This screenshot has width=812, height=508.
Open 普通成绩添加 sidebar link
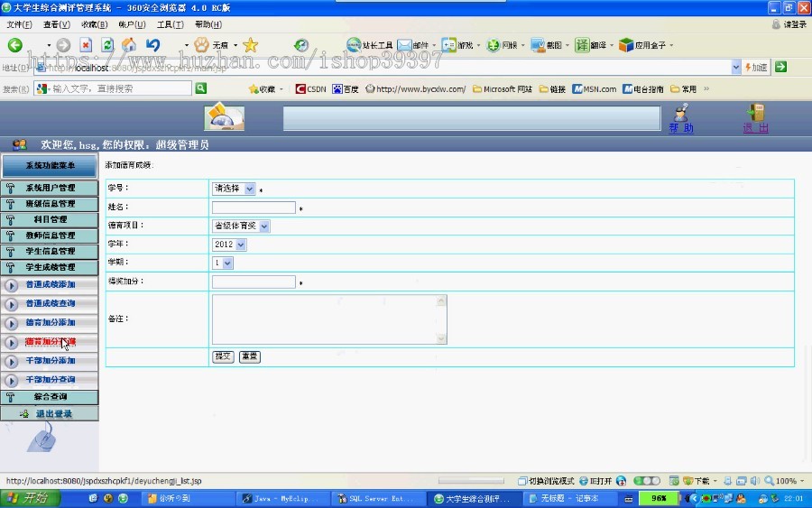click(51, 284)
